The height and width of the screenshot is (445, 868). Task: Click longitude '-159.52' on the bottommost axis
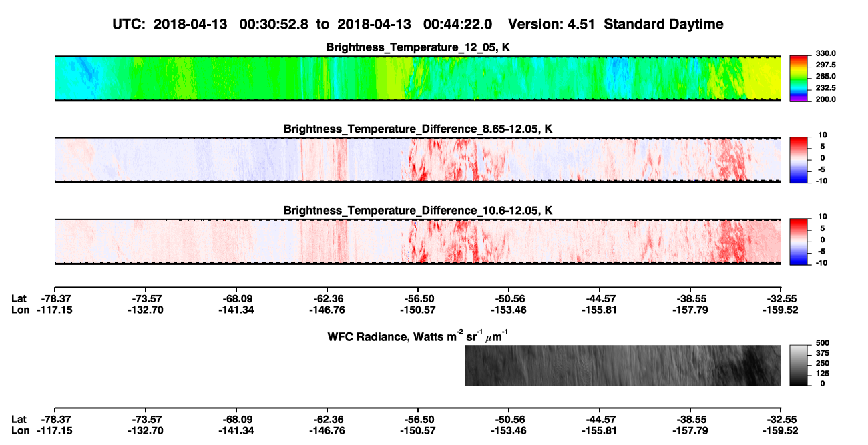(781, 430)
